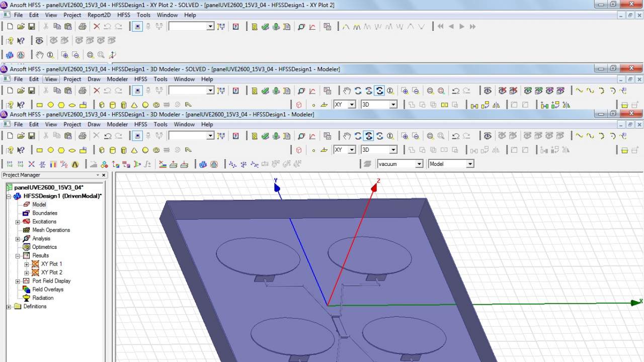
Task: Close the Project Manager panel
Action: [104, 175]
